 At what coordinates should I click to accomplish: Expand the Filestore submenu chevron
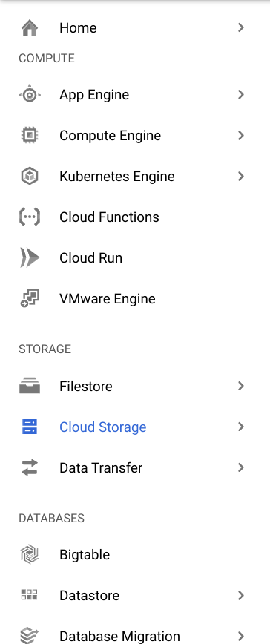[x=241, y=386]
